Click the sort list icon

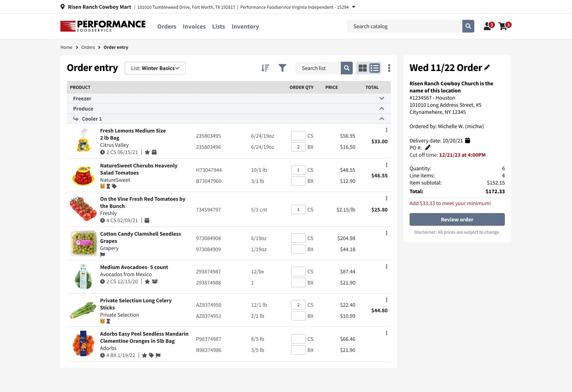coord(265,68)
